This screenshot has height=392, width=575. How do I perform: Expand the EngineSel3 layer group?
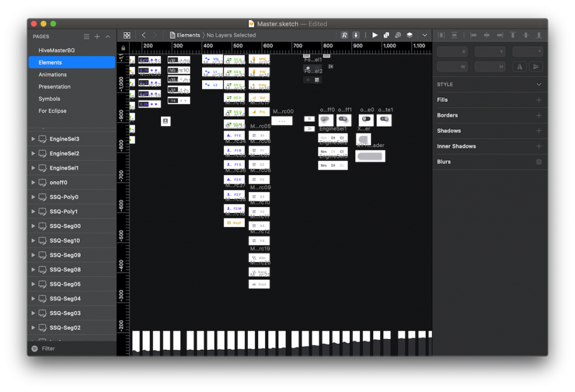[x=33, y=139]
